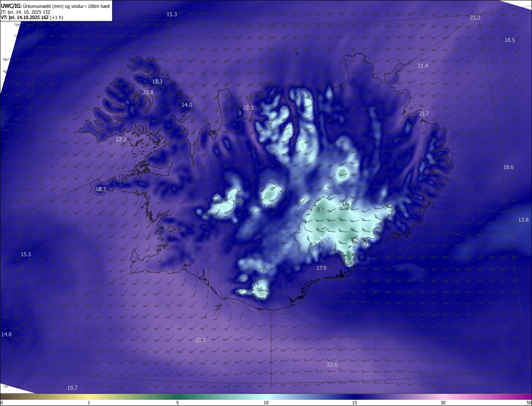The image size is (532, 406).
Task: Click the 23.3 value label
Action: (x=200, y=340)
